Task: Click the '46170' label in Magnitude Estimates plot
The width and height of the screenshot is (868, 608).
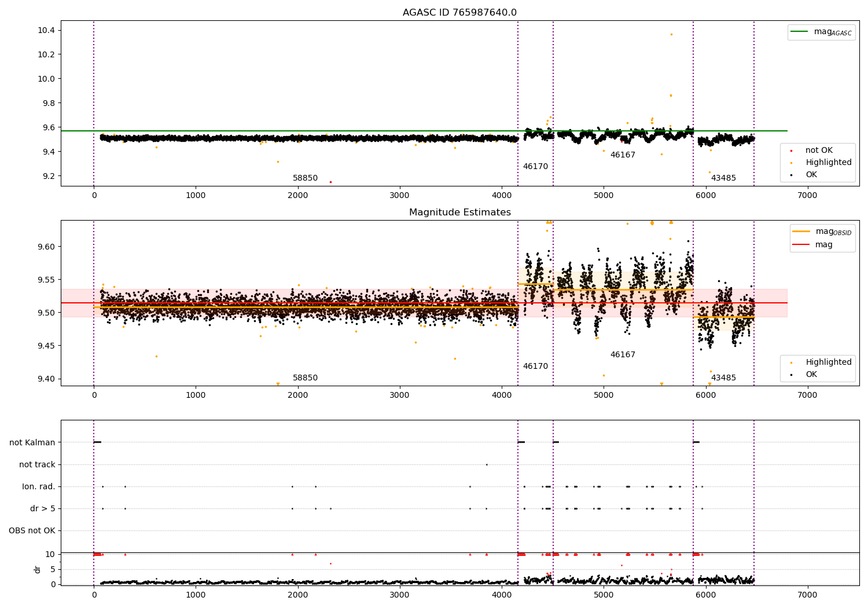Action: coord(535,367)
